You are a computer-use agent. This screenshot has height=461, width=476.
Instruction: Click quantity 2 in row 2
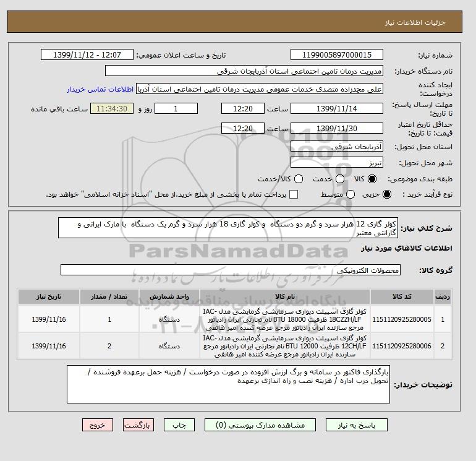pyautogui.click(x=109, y=346)
